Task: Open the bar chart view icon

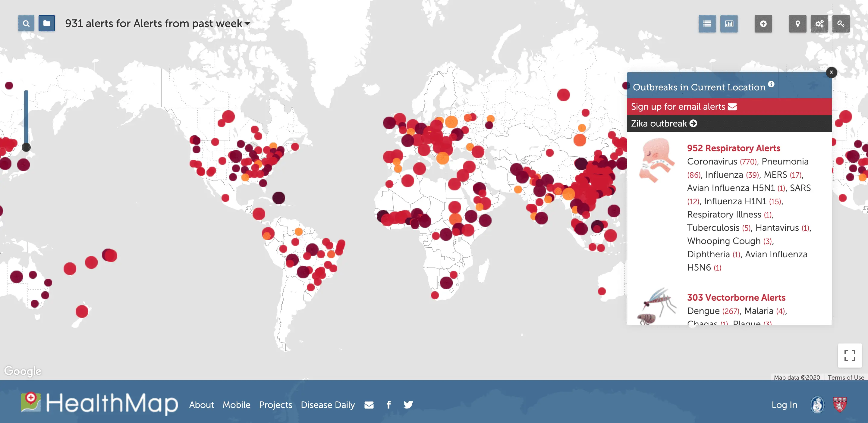Action: [729, 24]
